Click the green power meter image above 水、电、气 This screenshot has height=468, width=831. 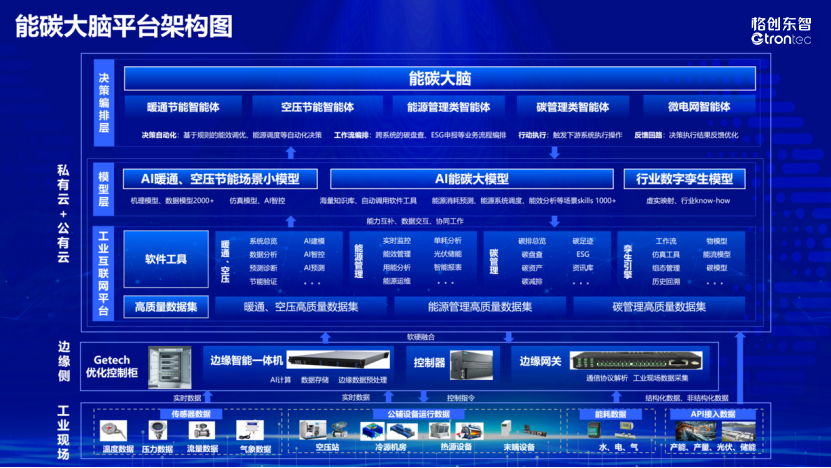coord(594,430)
